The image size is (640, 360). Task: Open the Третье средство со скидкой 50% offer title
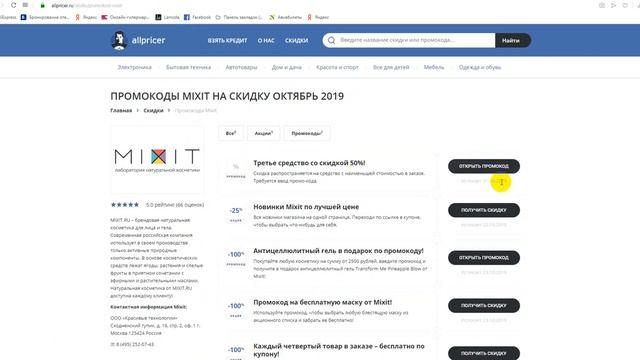click(309, 163)
